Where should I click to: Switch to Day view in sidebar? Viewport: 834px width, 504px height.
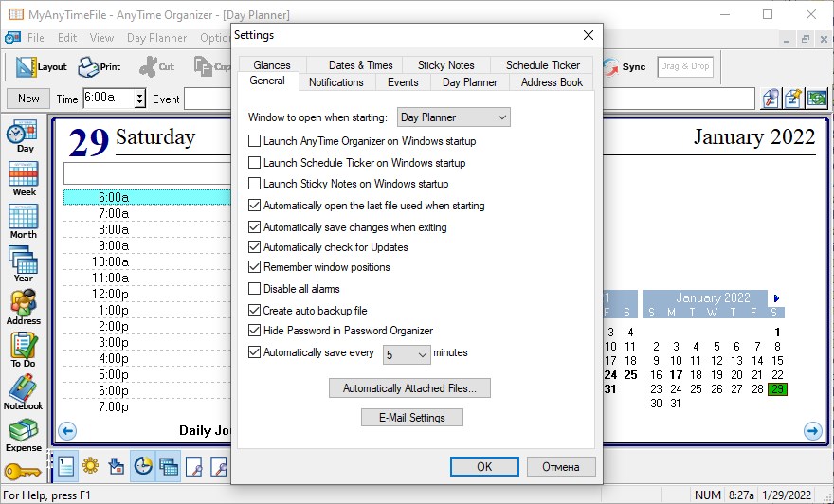(23, 136)
